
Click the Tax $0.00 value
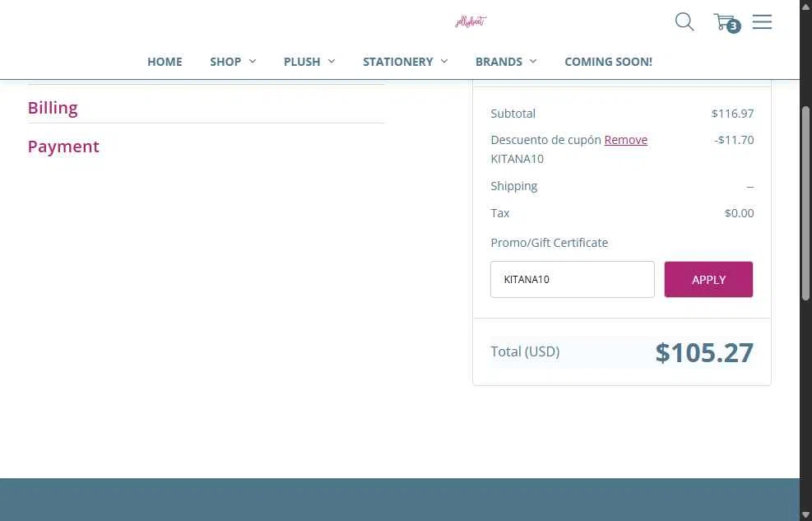pos(739,213)
